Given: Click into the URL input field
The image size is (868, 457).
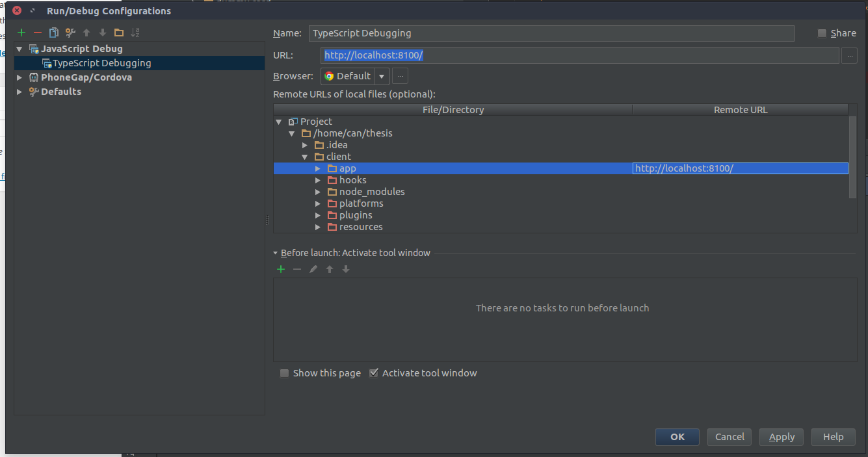Looking at the screenshot, I should tap(580, 56).
